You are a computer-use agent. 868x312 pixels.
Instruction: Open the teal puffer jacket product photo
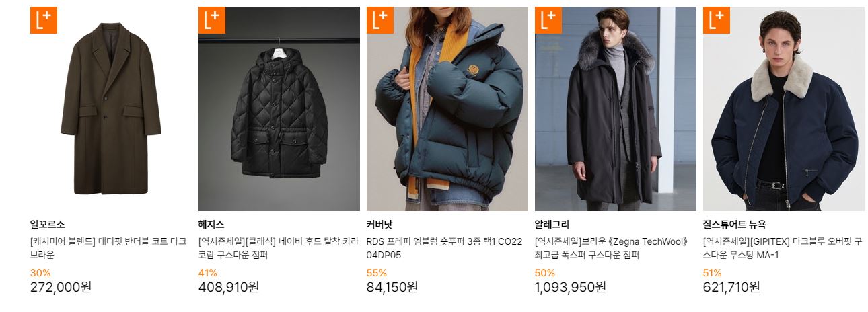447,109
